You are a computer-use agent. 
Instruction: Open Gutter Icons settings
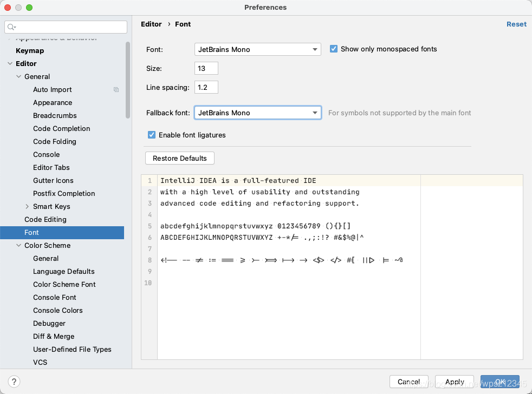(x=53, y=180)
